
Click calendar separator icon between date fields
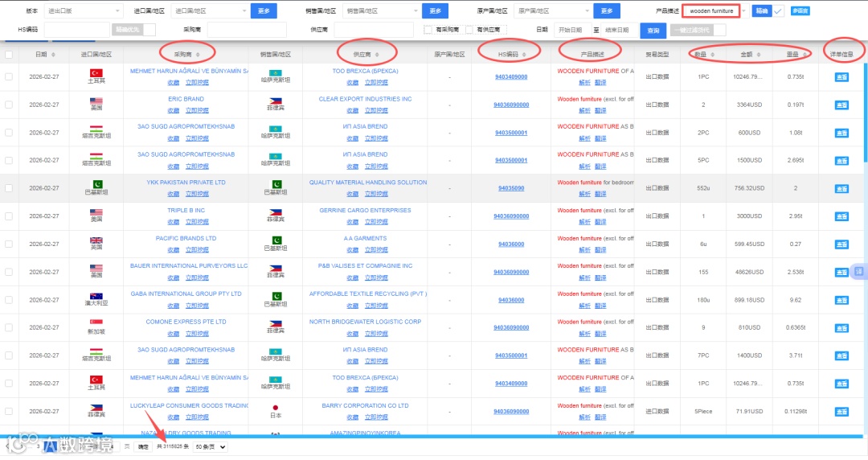coord(596,30)
